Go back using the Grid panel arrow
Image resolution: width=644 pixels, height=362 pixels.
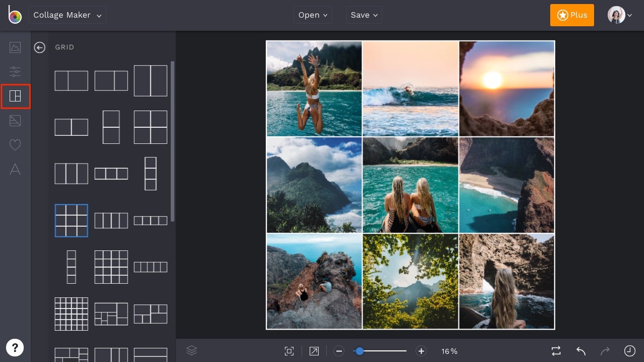pos(39,47)
